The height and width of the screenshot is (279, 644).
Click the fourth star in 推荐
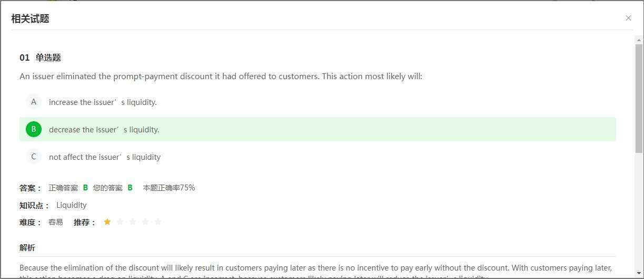[x=145, y=222]
